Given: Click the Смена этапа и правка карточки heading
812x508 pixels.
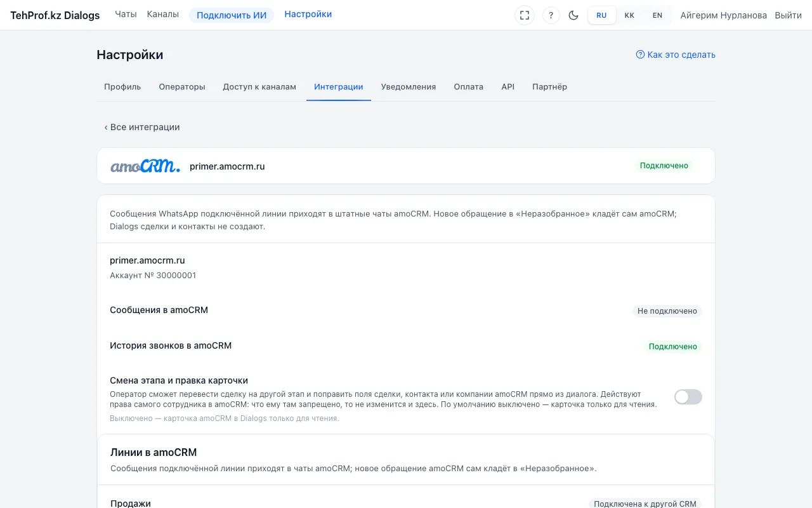Looking at the screenshot, I should tap(179, 380).
